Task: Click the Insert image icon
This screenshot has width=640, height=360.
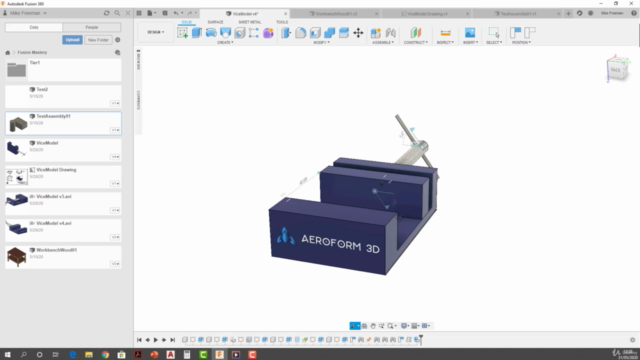Action: coord(470,33)
